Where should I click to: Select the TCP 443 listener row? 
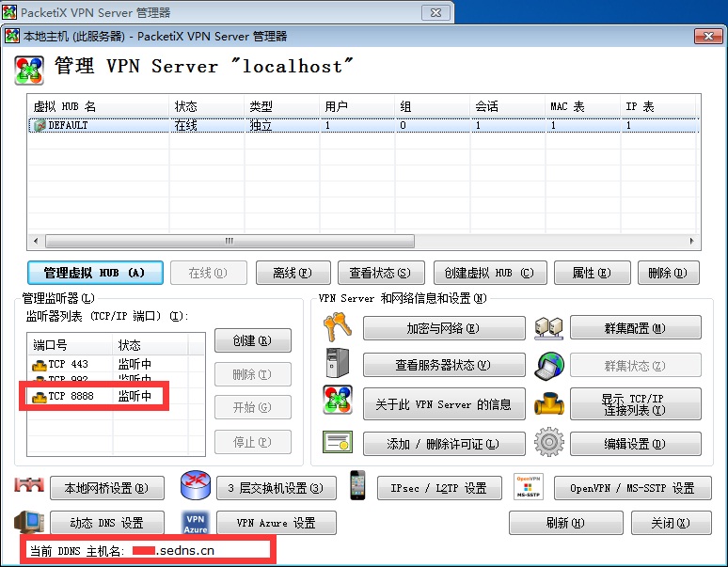click(116, 364)
